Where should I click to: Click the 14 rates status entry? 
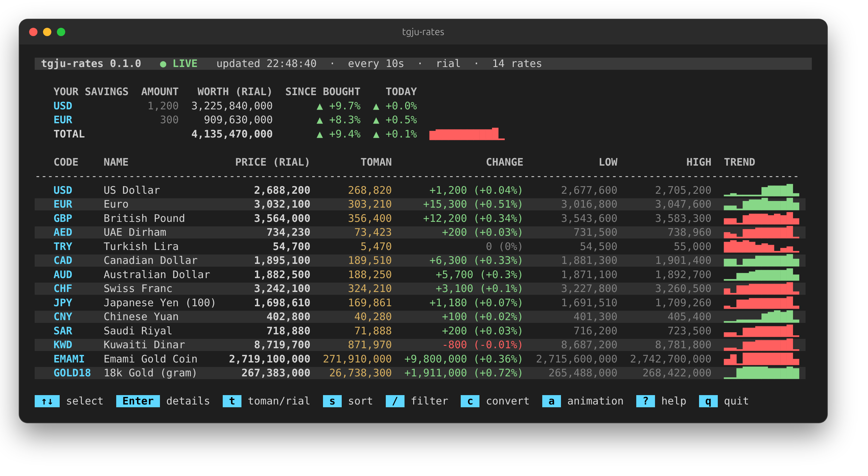(517, 64)
